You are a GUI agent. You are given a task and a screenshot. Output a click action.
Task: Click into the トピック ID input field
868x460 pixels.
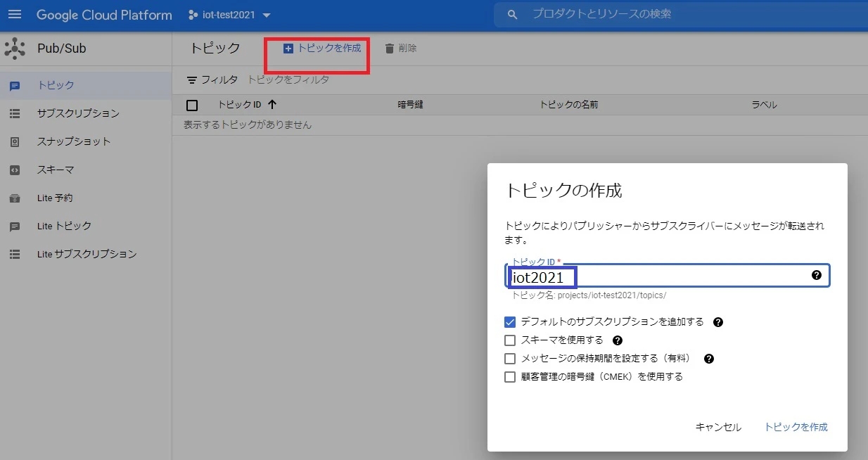point(668,276)
